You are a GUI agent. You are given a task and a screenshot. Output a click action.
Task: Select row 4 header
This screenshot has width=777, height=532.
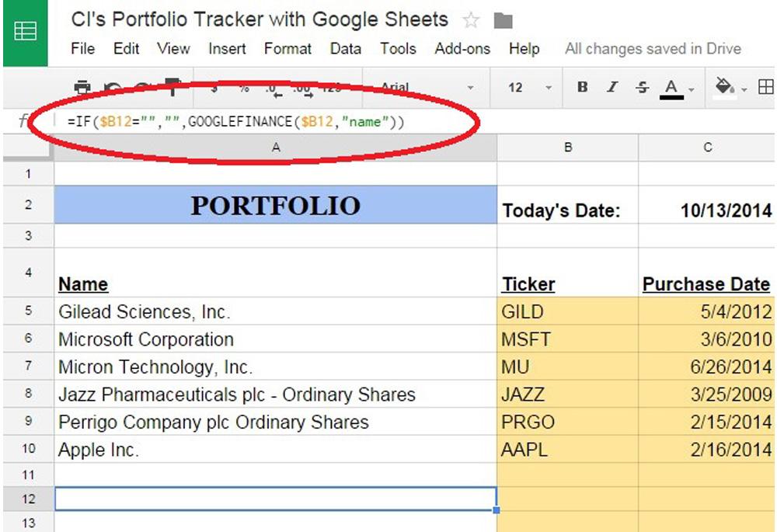point(28,273)
